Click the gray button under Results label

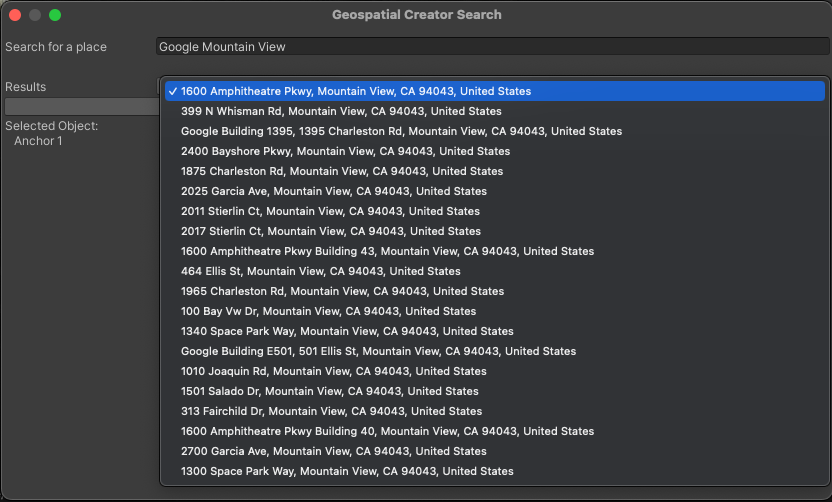pyautogui.click(x=80, y=106)
